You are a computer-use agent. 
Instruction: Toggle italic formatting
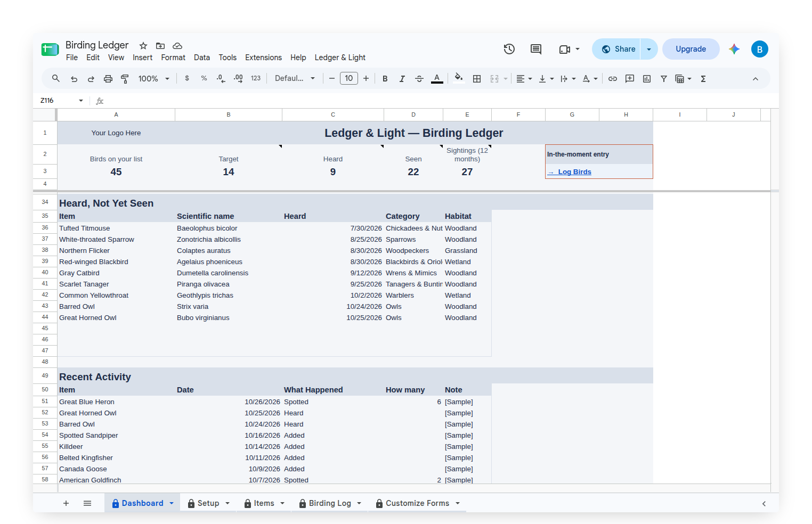402,79
